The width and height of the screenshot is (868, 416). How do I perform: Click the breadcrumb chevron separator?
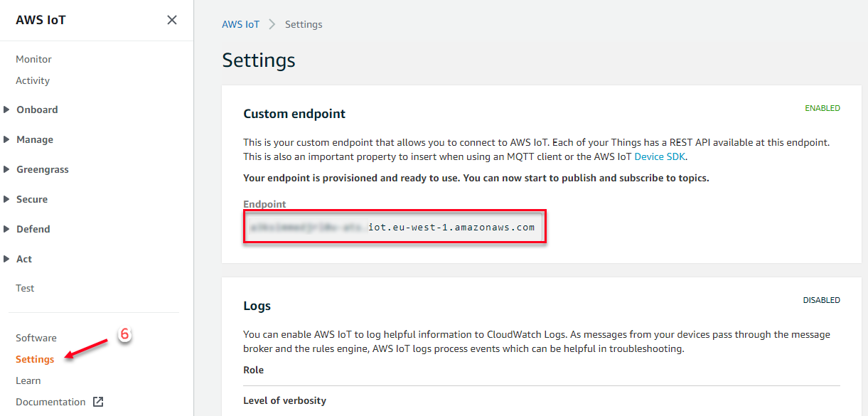[x=272, y=24]
